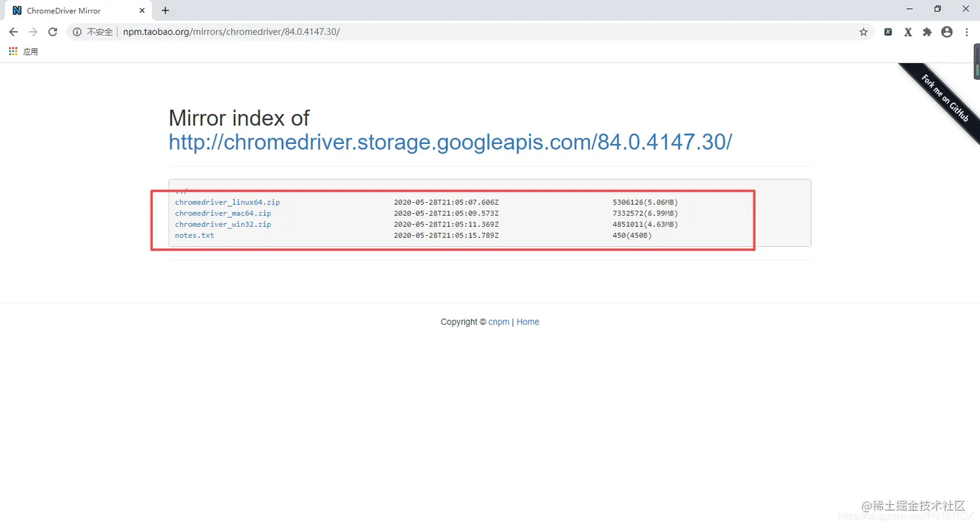Open the Chrome extensions puzzle icon
This screenshot has width=980, height=527.
927,32
